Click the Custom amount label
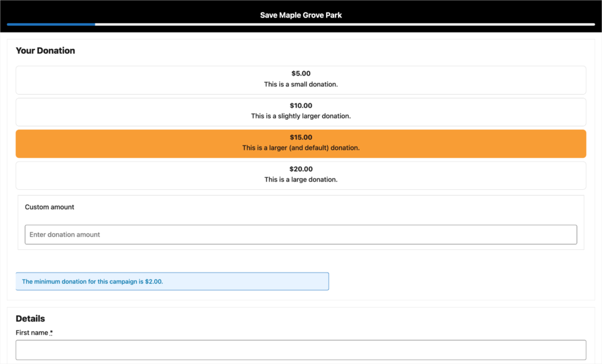This screenshot has height=364, width=602. (50, 207)
